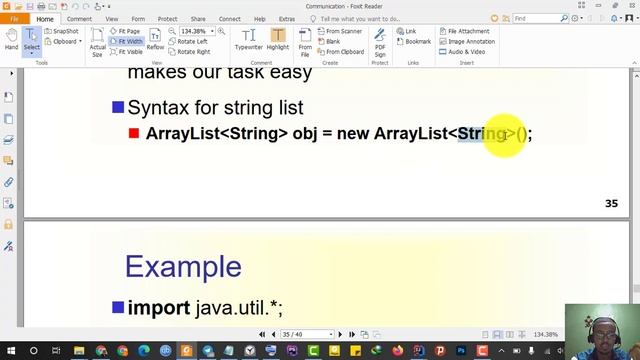Switch to the Protect tab
The height and width of the screenshot is (360, 640).
point(167,19)
